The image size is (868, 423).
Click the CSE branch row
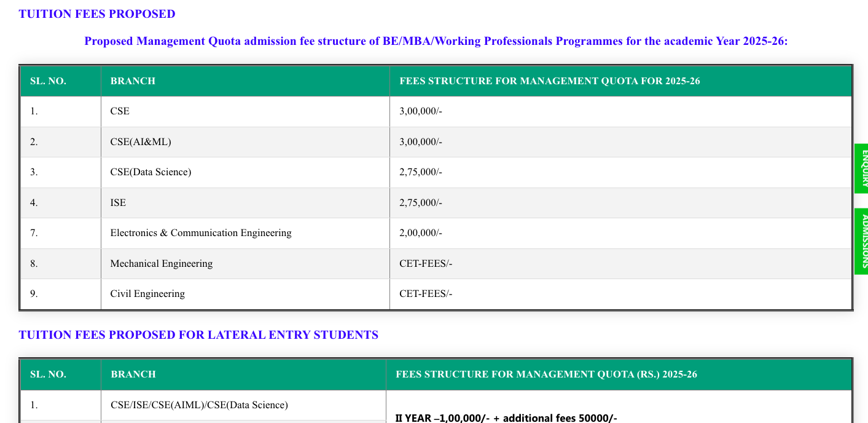click(120, 111)
